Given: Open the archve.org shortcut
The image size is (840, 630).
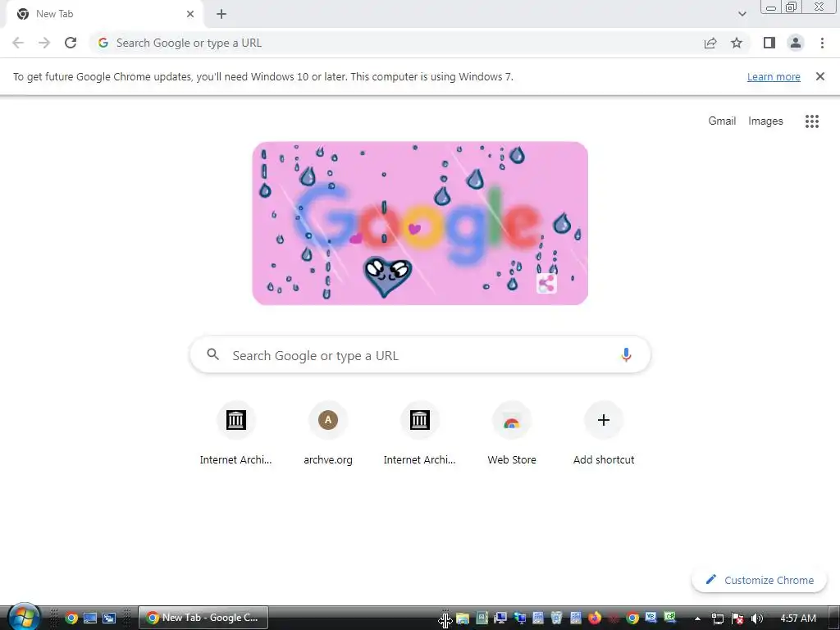Looking at the screenshot, I should [328, 433].
